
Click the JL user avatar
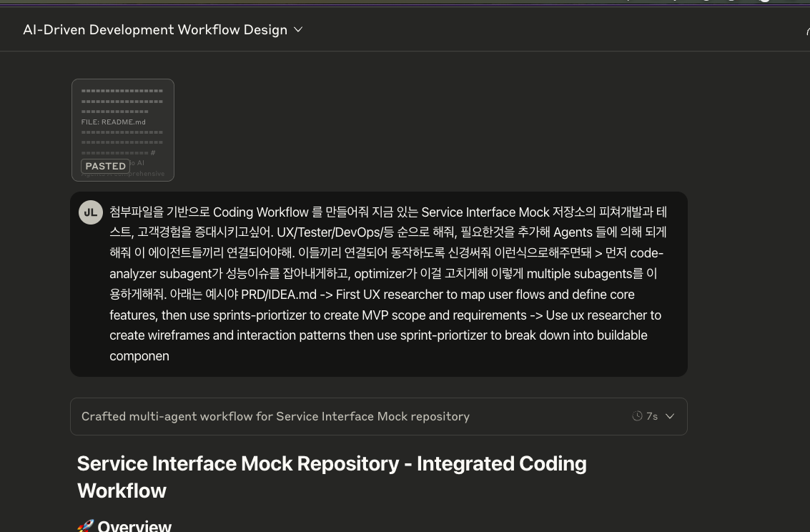tap(91, 212)
